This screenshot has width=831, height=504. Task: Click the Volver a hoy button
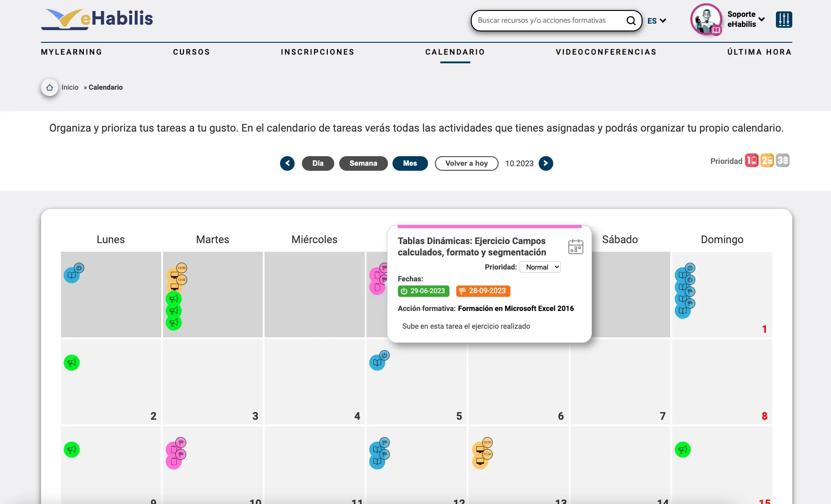467,163
